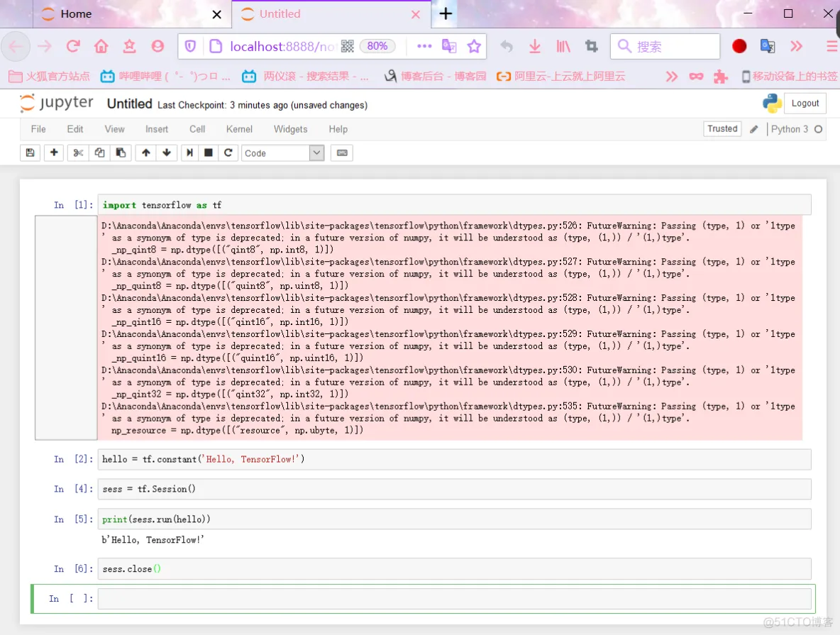
Task: Paste cells below using the clipboard icon
Action: [x=121, y=153]
